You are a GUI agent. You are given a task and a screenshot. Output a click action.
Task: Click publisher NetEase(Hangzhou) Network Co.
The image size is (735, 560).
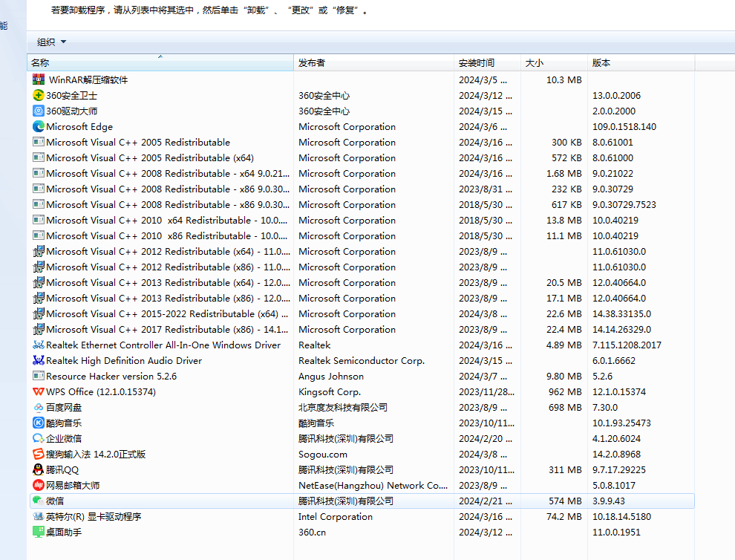[x=373, y=486]
